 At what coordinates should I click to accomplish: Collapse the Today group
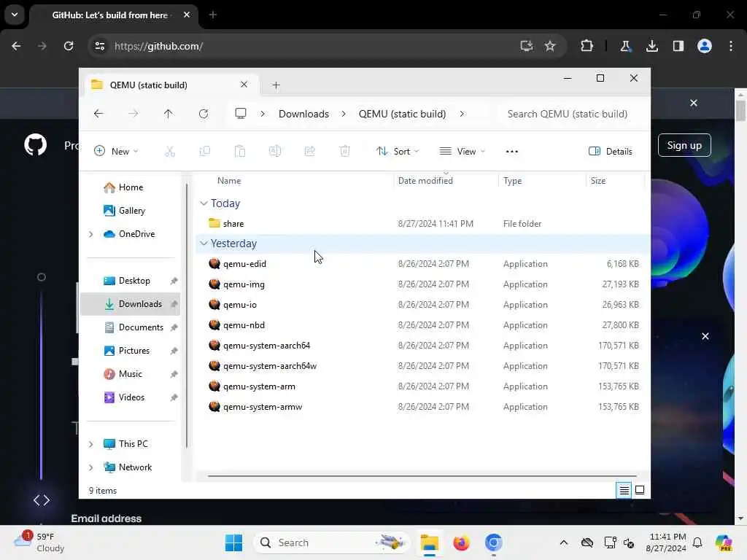(x=204, y=203)
